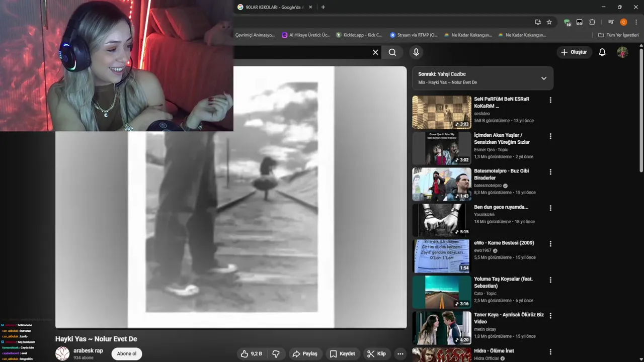644x362 pixels.
Task: Open the arabesk rap channel avatar
Action: coord(62,354)
